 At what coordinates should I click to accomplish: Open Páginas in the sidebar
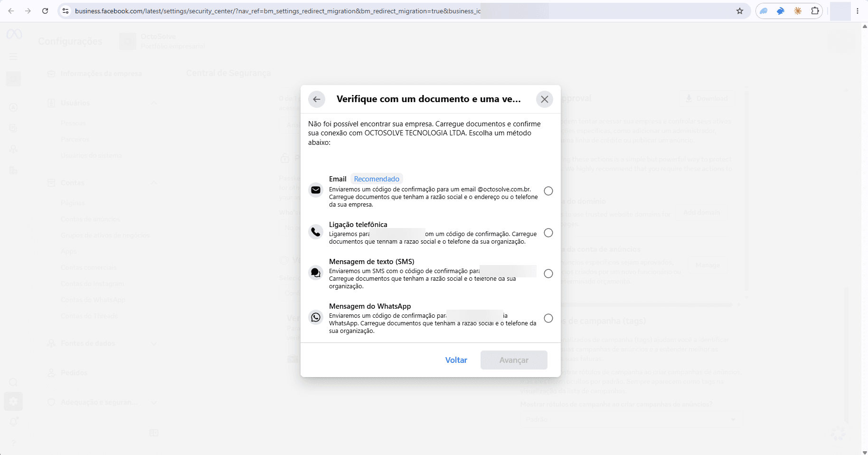(73, 203)
